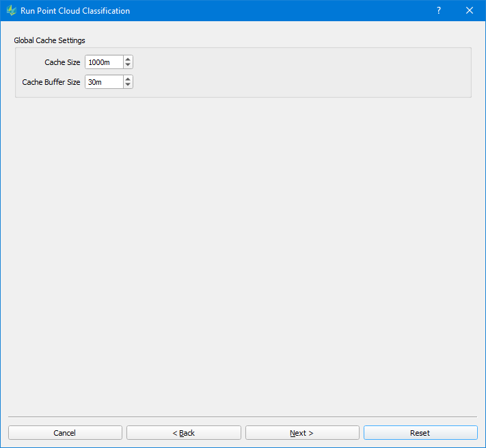Increase Cache Size with the up arrow
This screenshot has height=448, width=486.
tap(128, 59)
